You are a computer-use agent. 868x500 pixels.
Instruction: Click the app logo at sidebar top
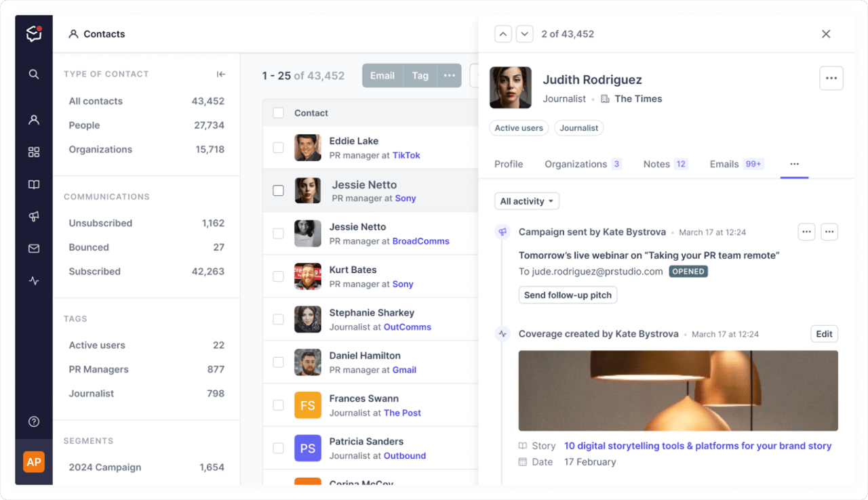[34, 34]
